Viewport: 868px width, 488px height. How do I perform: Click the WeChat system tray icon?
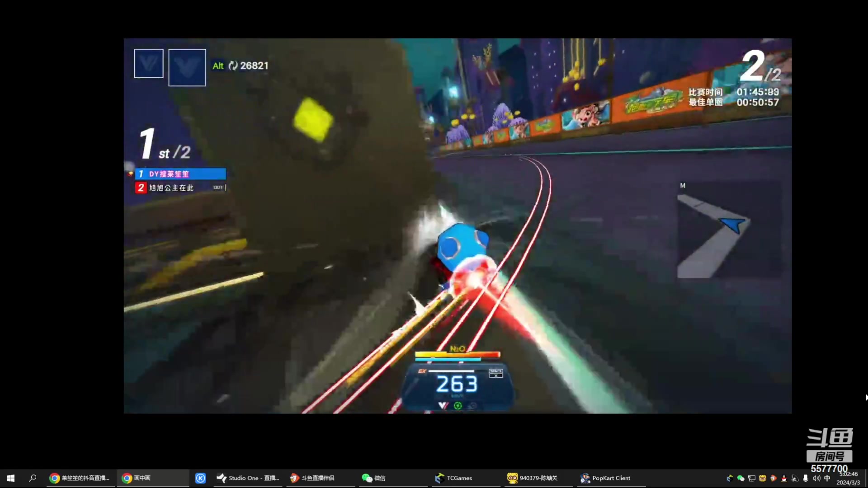click(x=741, y=478)
